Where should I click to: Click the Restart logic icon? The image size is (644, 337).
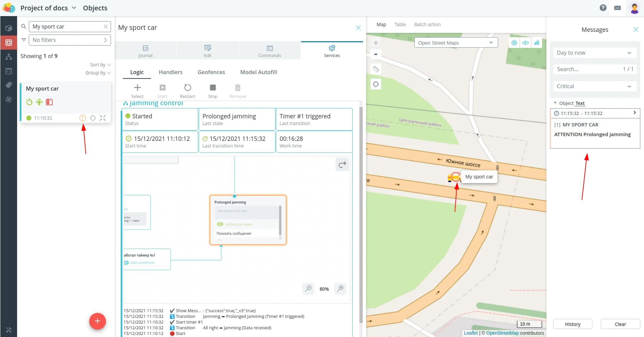187,88
